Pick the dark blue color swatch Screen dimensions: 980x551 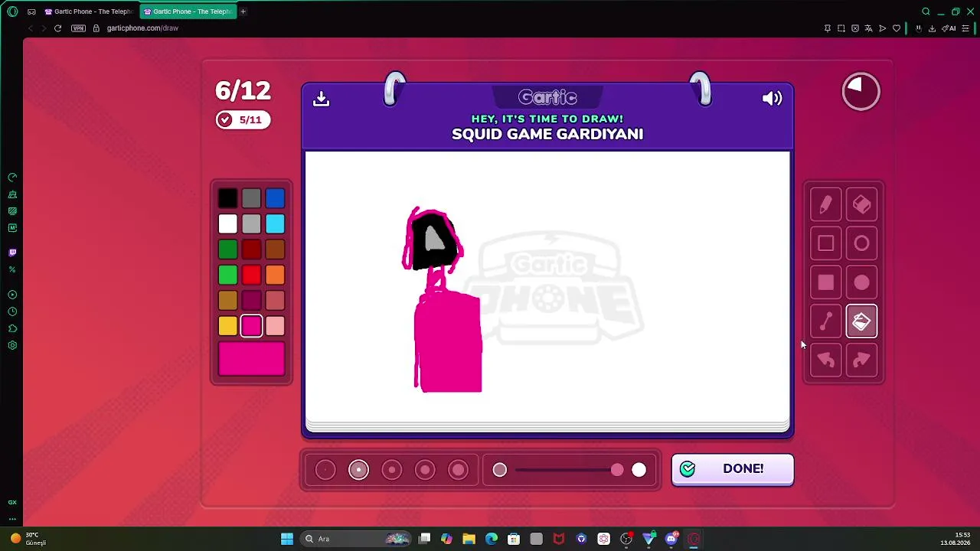point(275,199)
